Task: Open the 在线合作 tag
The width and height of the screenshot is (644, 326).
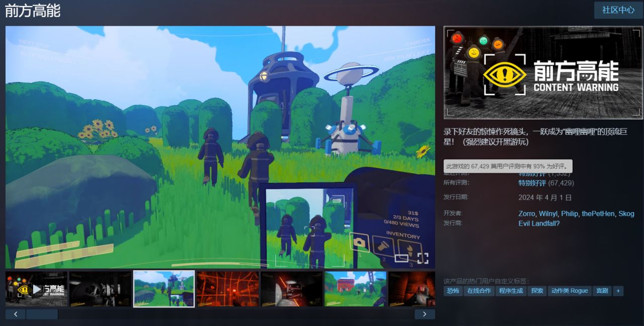Action: (x=479, y=291)
